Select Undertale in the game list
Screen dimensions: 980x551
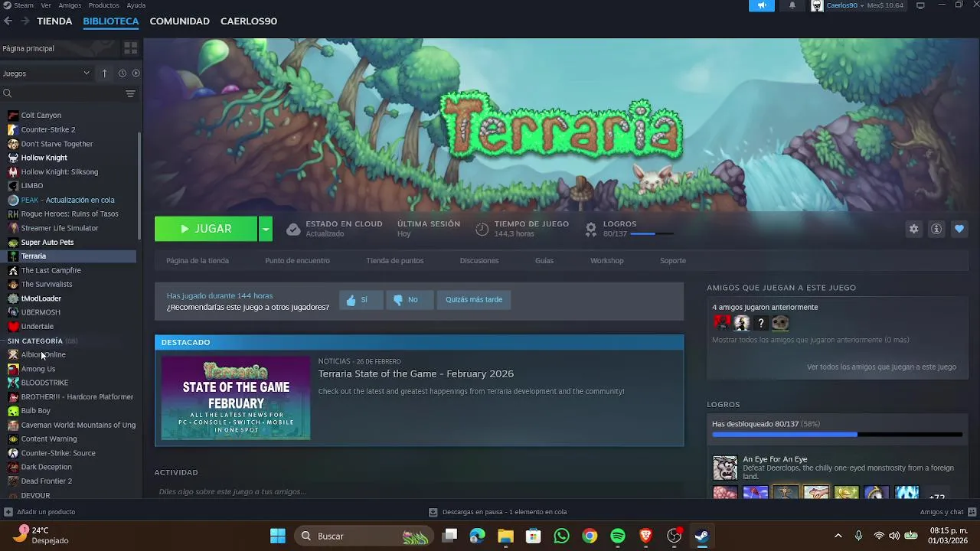[x=37, y=327]
